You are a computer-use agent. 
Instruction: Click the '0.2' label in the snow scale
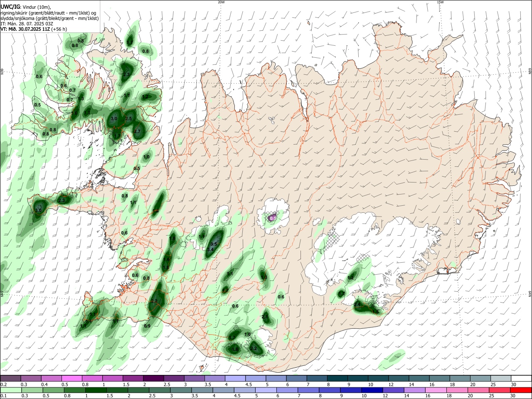4,384
